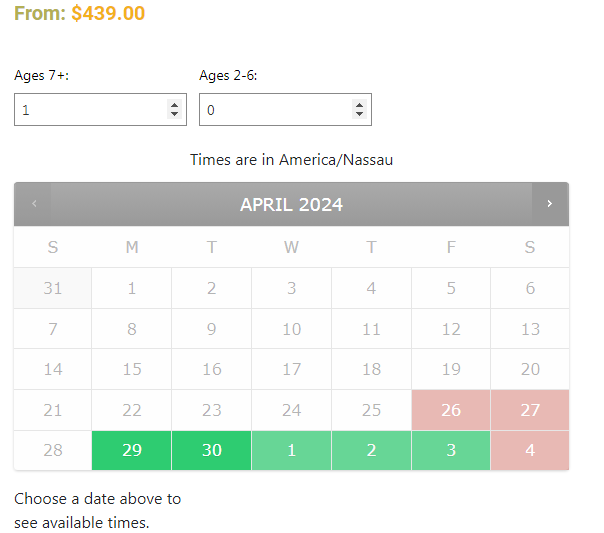
Task: Decrease Ages 7+ count with down arrow
Action: point(174,114)
